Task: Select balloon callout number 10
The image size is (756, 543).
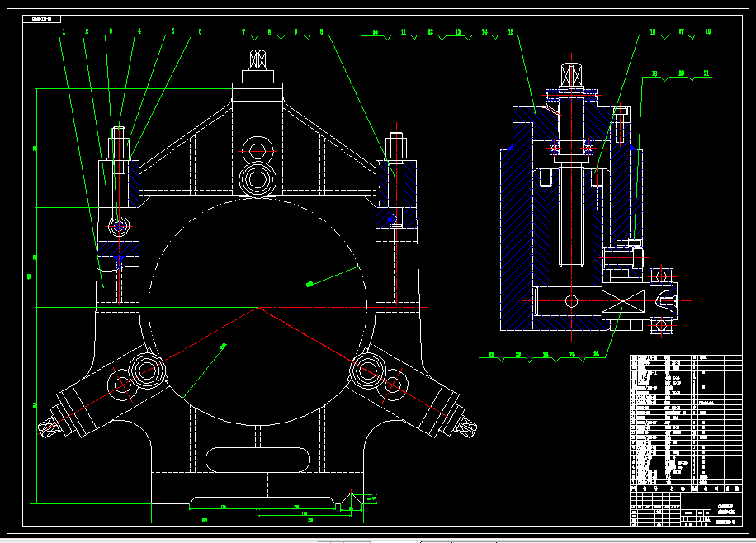Action: [x=372, y=30]
